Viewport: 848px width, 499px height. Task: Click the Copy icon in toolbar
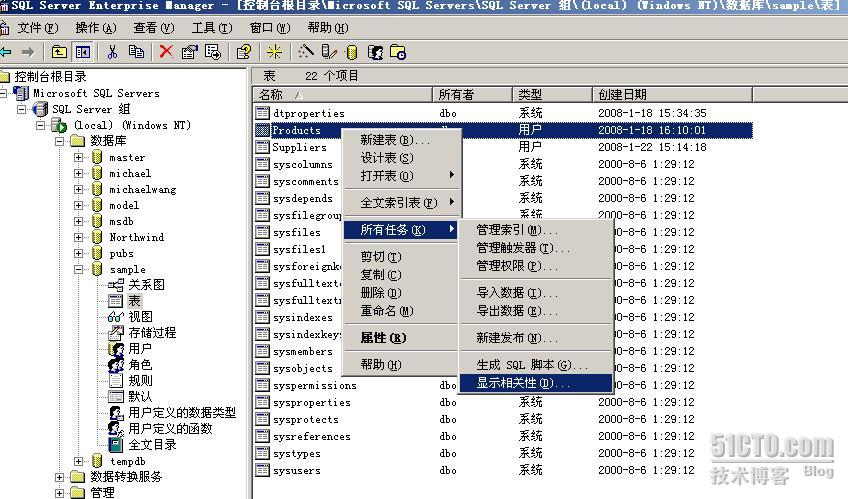(x=136, y=52)
